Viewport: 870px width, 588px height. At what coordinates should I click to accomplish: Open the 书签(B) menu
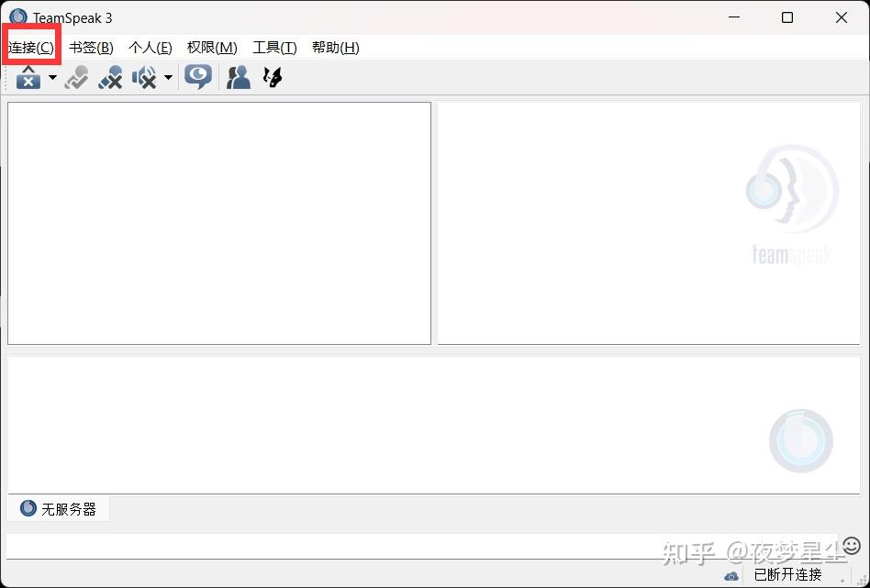[x=90, y=47]
